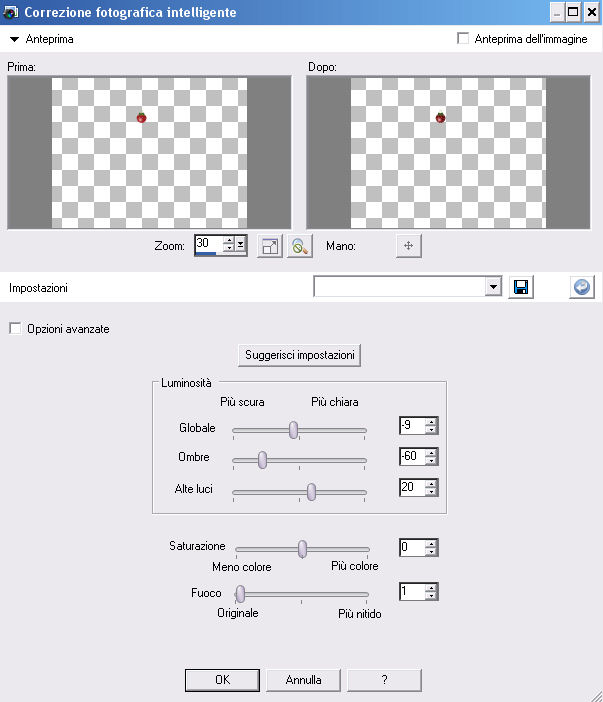Screen dimensions: 603x702
Task: Decrement the Saturazione spinner down
Action: [x=431, y=552]
